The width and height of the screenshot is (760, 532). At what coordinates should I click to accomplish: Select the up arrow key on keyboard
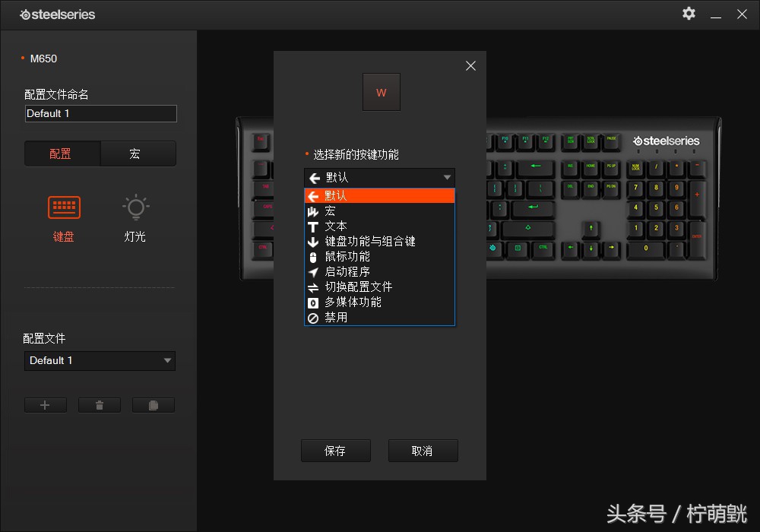point(591,228)
